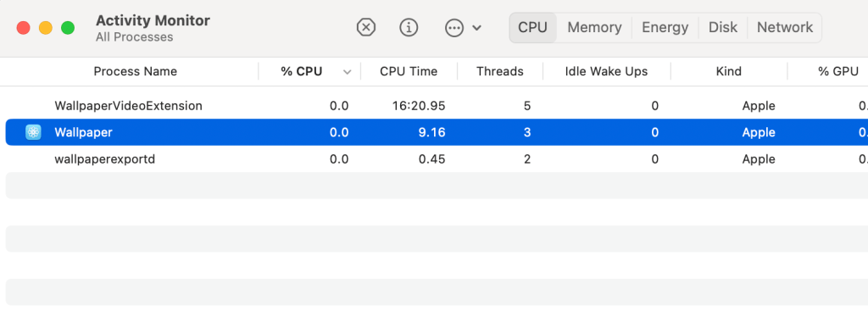
Task: Sort by the Idle Wake Ups column
Action: tap(606, 71)
